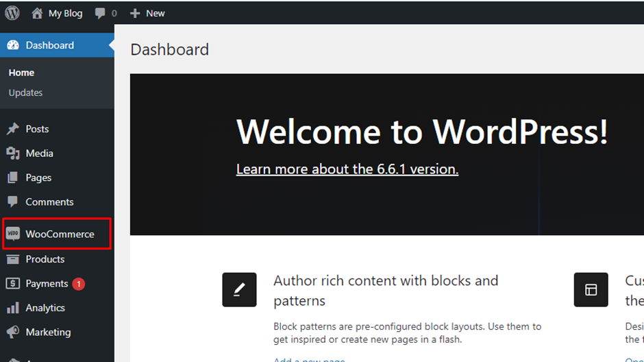Click the Dashboard page heading

(x=170, y=49)
